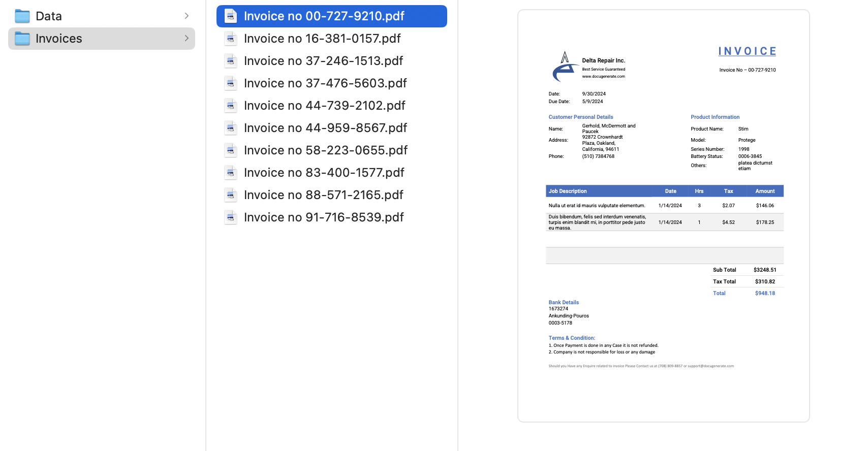Image resolution: width=868 pixels, height=451 pixels.
Task: Select file Invoice no 83-400-1577.pdf
Action: (x=324, y=173)
